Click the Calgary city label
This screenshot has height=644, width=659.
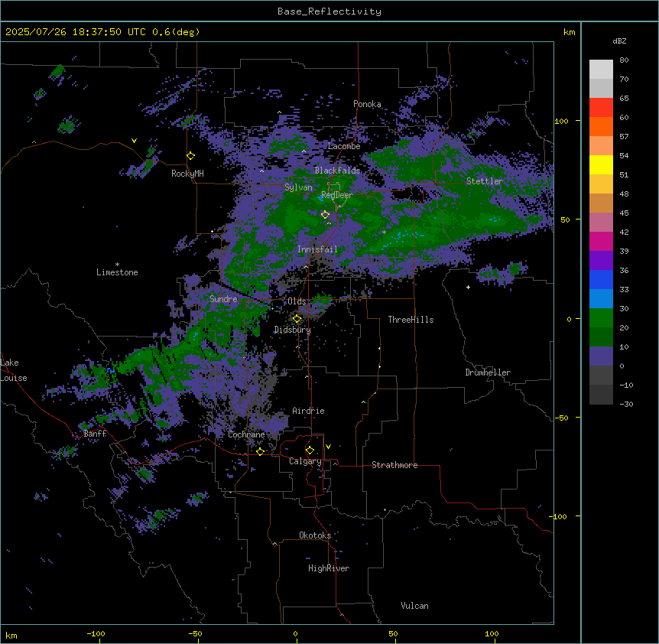pos(305,461)
